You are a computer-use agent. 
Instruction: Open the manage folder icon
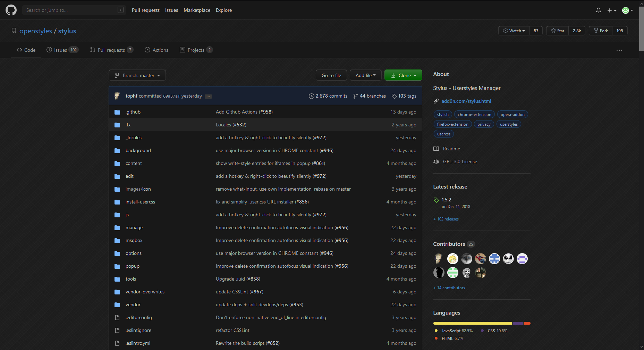[117, 228]
